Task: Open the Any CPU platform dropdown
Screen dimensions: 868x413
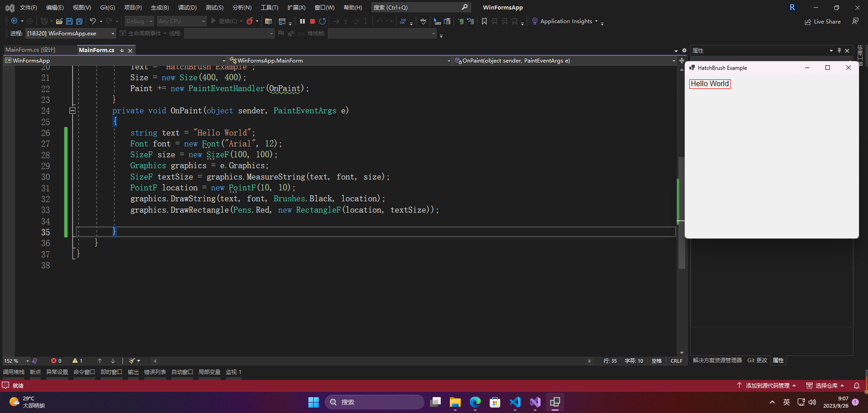Action: click(x=182, y=21)
